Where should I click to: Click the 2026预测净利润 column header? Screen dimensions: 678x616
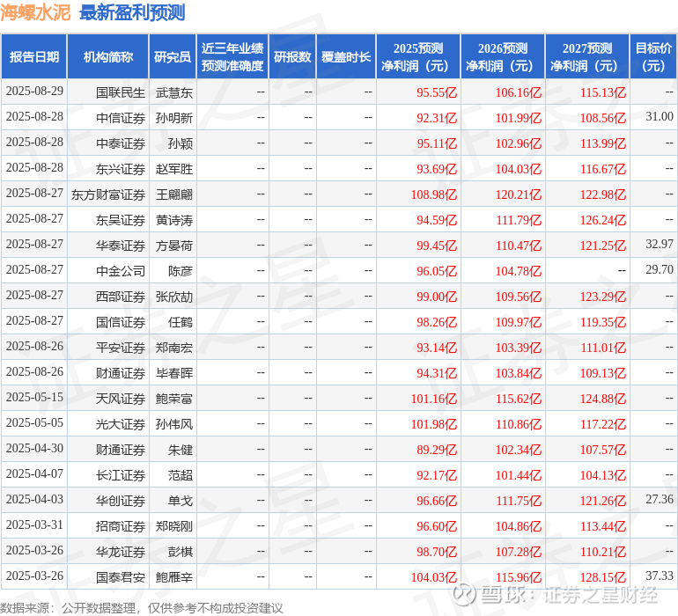[503, 56]
